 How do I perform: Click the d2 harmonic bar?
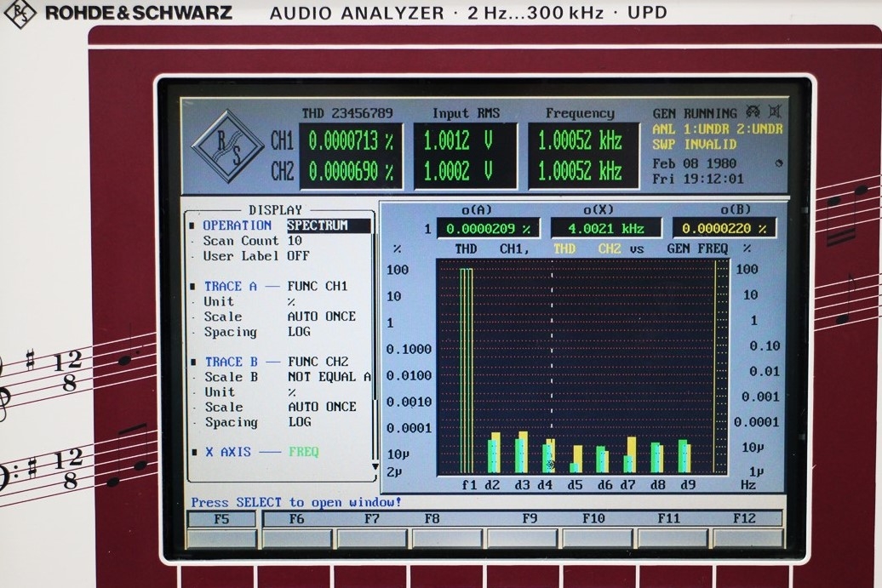(493, 453)
